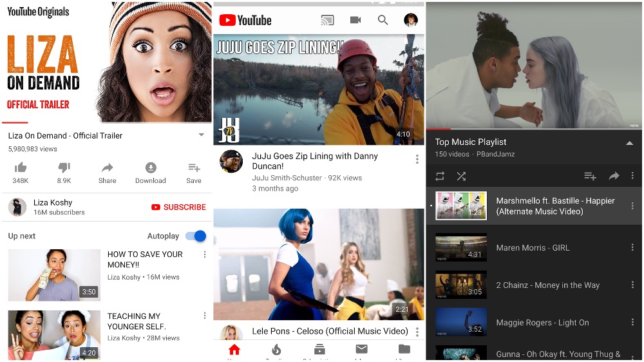Screen dimensions: 644x362
Task: Open the Liza Koshy channel name link
Action: (53, 202)
